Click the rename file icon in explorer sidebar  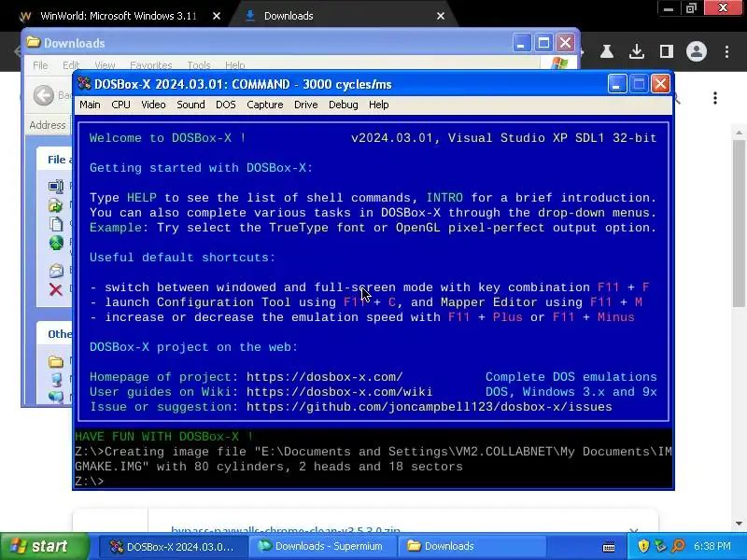point(56,186)
